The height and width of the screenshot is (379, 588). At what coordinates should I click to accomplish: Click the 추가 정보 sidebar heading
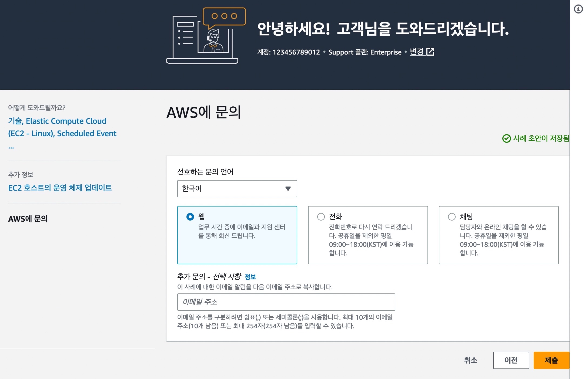coord(21,175)
